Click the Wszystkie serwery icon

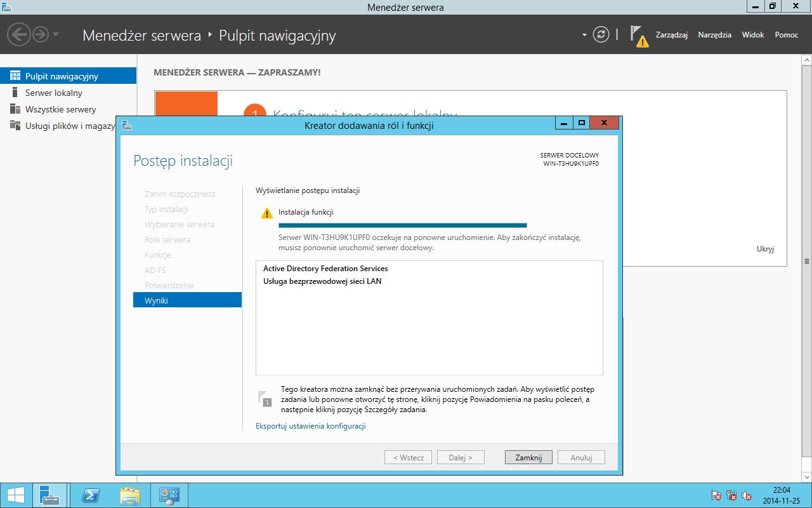15,109
